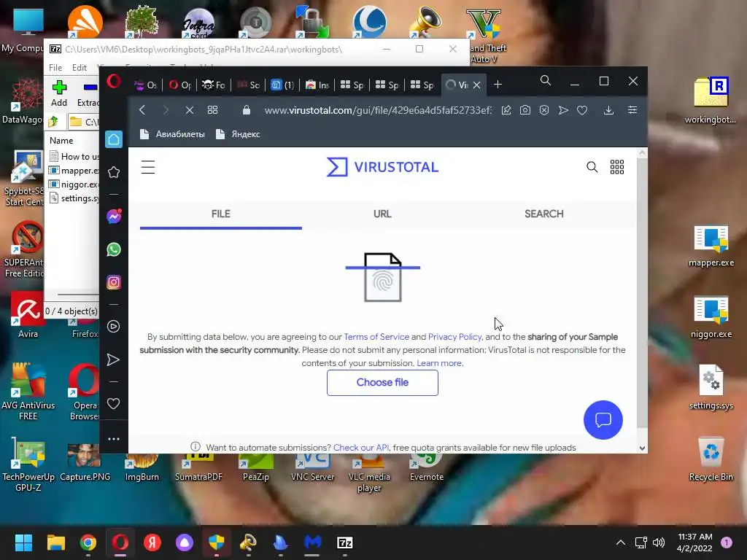747x560 pixels.
Task: Open VirusTotal apps grid icon
Action: [x=617, y=167]
